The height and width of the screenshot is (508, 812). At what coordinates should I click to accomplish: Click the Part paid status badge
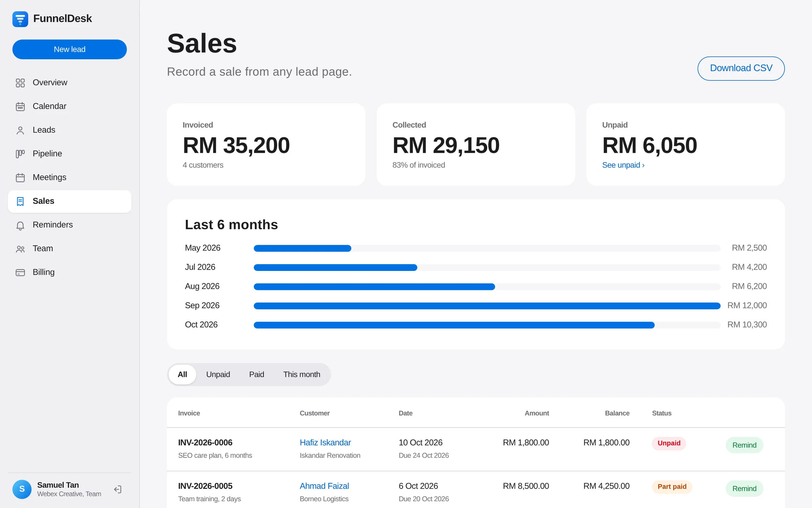(x=672, y=487)
